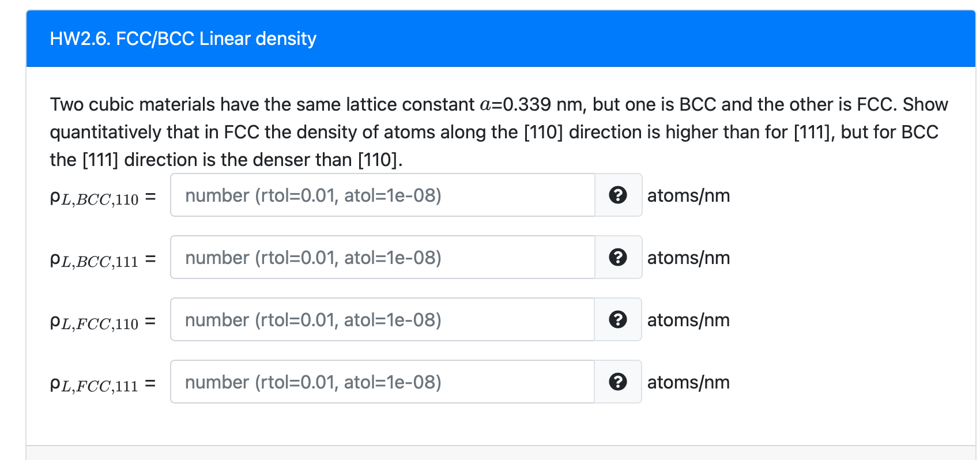Click the HW2.6 FCC/BCC Linear density title

tap(183, 39)
